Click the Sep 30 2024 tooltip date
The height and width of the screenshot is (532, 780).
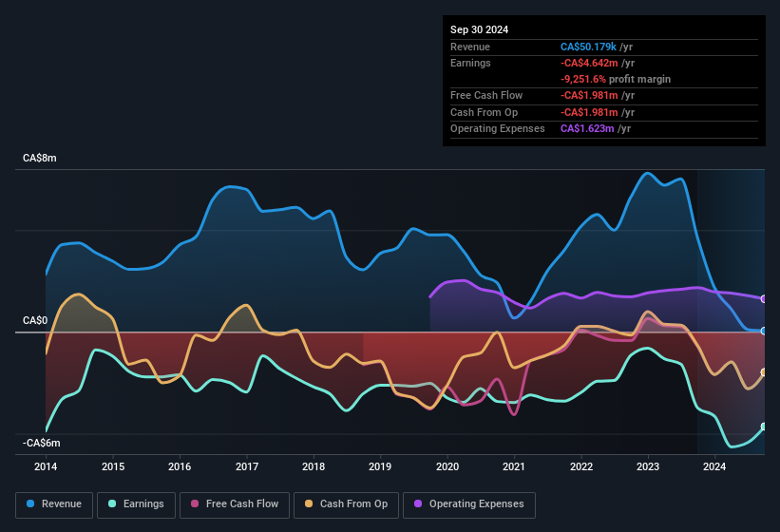tap(480, 29)
